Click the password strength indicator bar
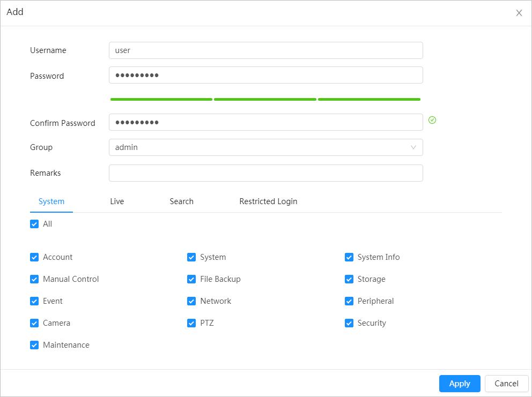The width and height of the screenshot is (532, 397). pyautogui.click(x=265, y=99)
